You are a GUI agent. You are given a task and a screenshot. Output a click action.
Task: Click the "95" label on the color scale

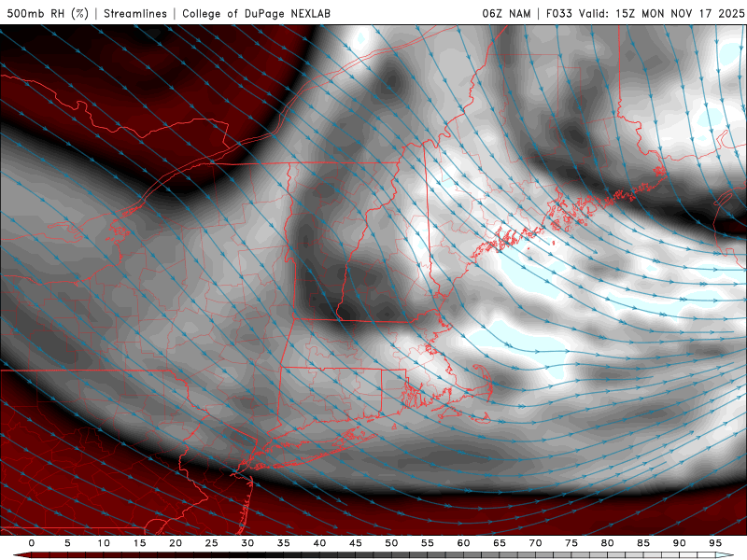[x=715, y=543]
